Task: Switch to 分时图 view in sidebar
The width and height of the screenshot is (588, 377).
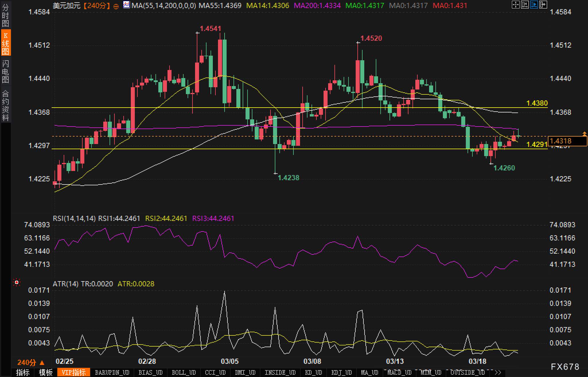Action: pos(5,15)
